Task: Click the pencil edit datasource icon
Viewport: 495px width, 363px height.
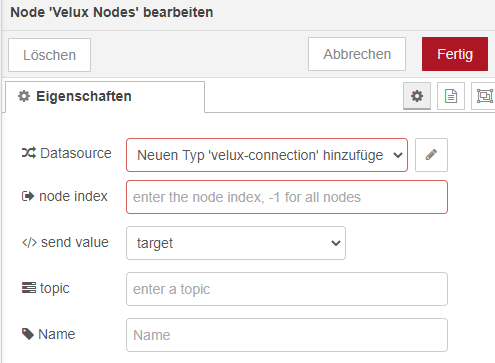Action: [x=431, y=155]
